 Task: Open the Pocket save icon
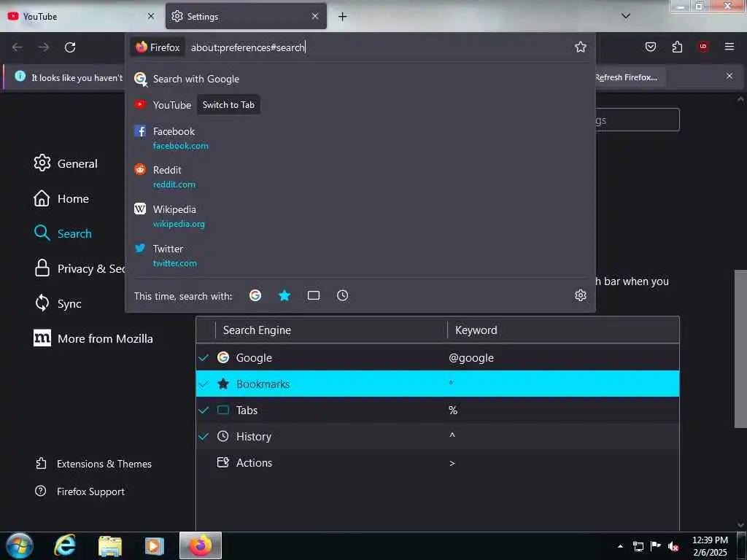click(650, 47)
